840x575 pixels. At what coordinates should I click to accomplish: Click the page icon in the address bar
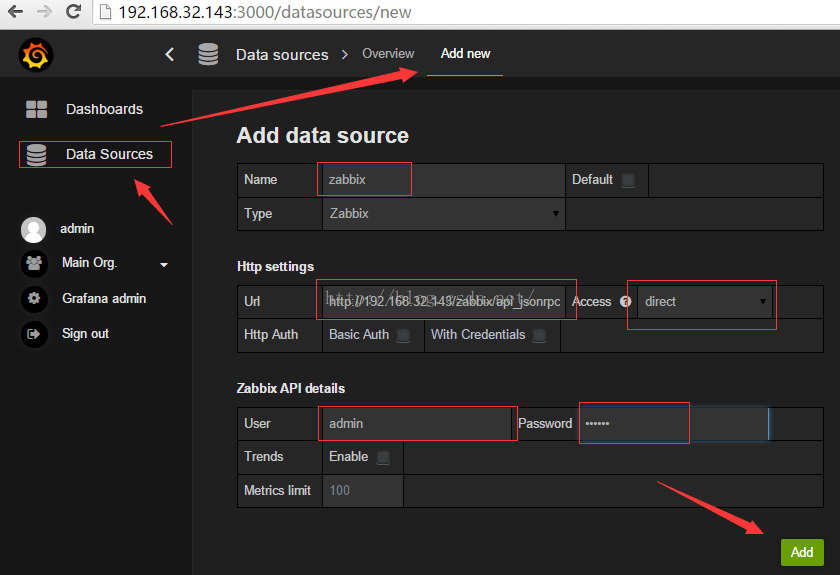[x=106, y=12]
